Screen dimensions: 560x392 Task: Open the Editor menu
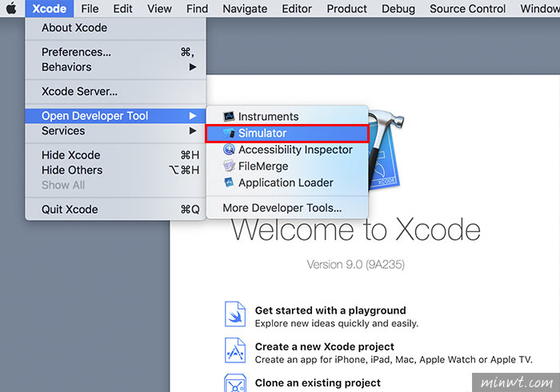[x=297, y=9]
